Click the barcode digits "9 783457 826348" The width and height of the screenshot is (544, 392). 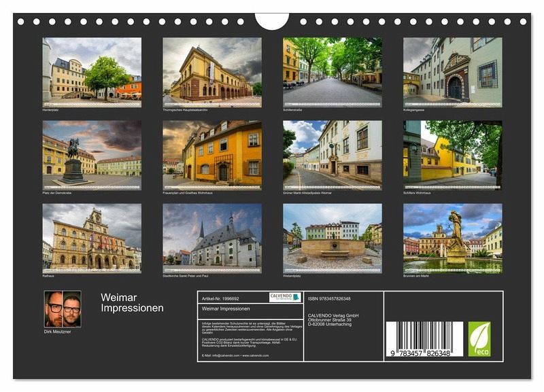point(420,353)
